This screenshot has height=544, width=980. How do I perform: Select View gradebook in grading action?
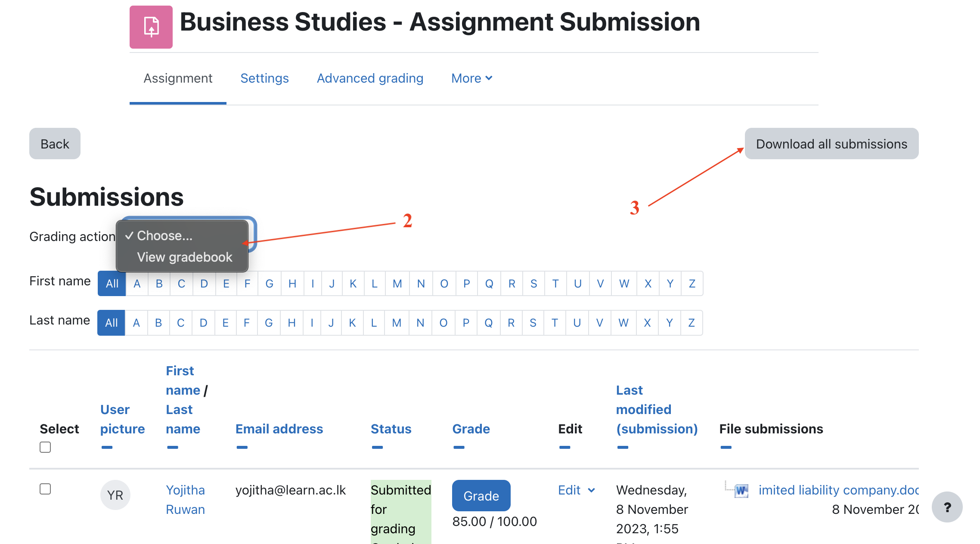(x=184, y=257)
